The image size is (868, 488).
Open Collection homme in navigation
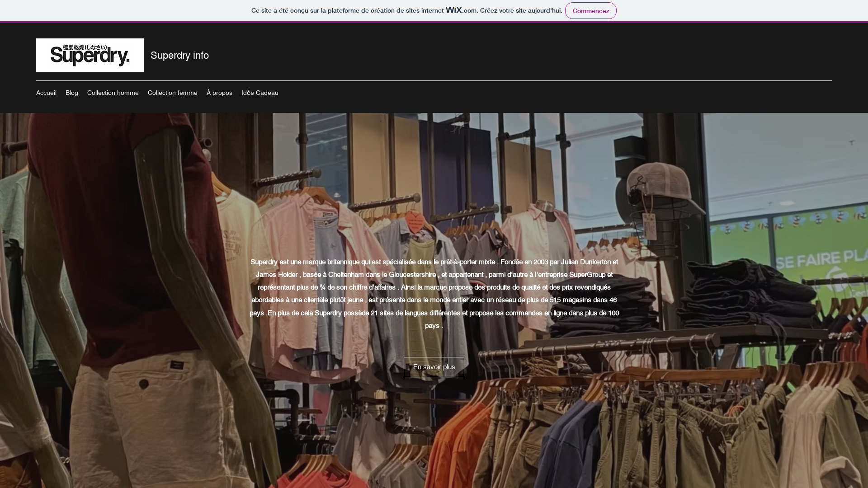pos(113,93)
